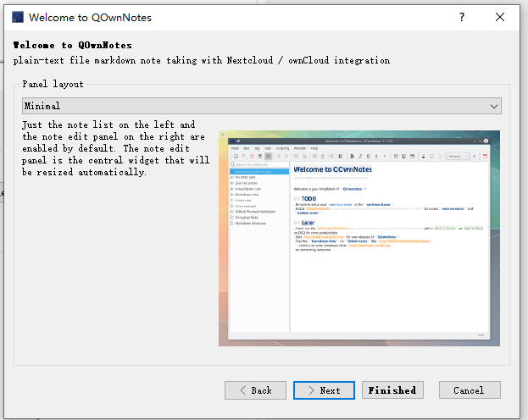Click the 'Welcome to QOwnNotes' bold heading
The height and width of the screenshot is (420, 528).
click(72, 45)
